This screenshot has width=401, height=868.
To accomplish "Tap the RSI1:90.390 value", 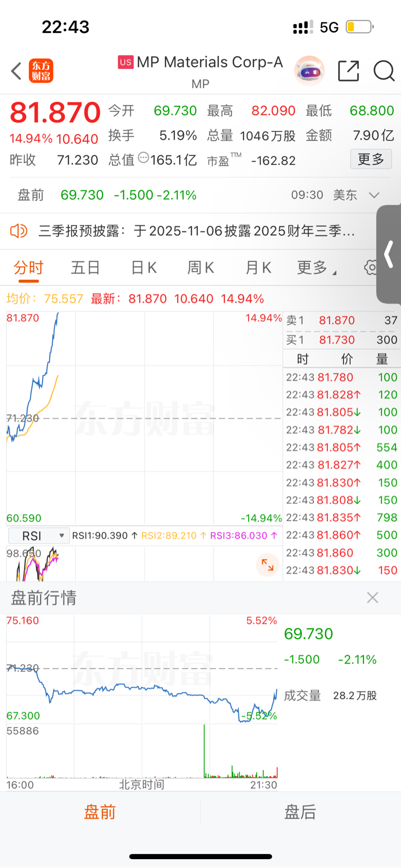I will [x=105, y=536].
